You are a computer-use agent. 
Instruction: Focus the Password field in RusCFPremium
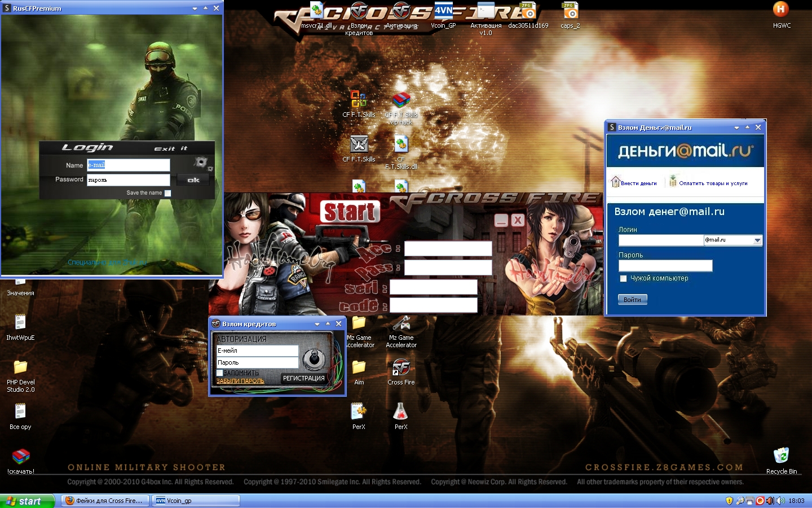(129, 180)
